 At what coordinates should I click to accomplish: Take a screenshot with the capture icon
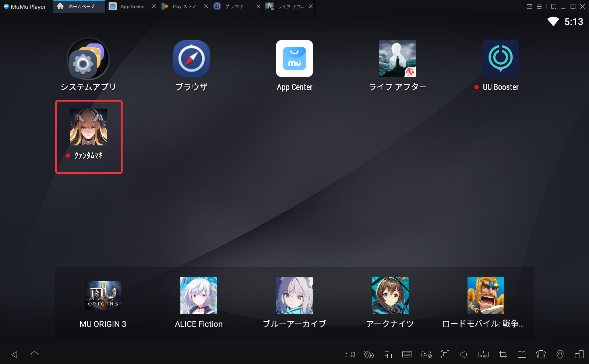click(445, 354)
